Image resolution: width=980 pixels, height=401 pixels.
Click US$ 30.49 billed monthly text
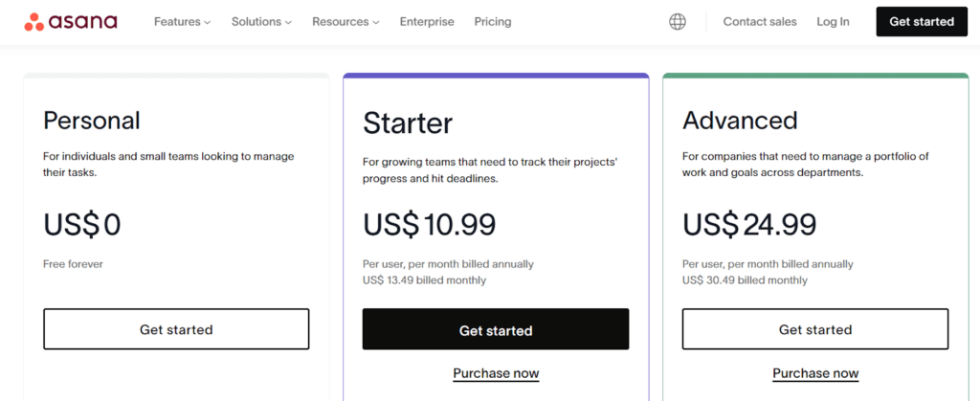745,280
